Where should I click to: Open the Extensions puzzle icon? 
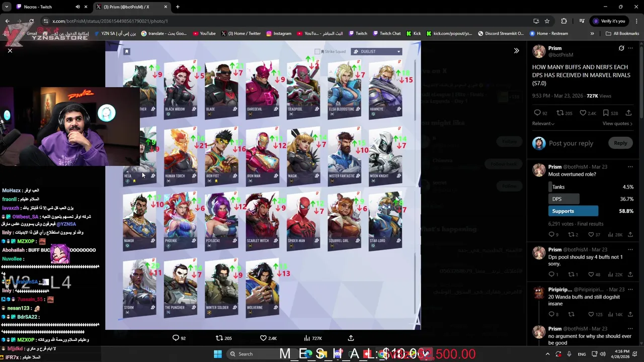point(564,21)
